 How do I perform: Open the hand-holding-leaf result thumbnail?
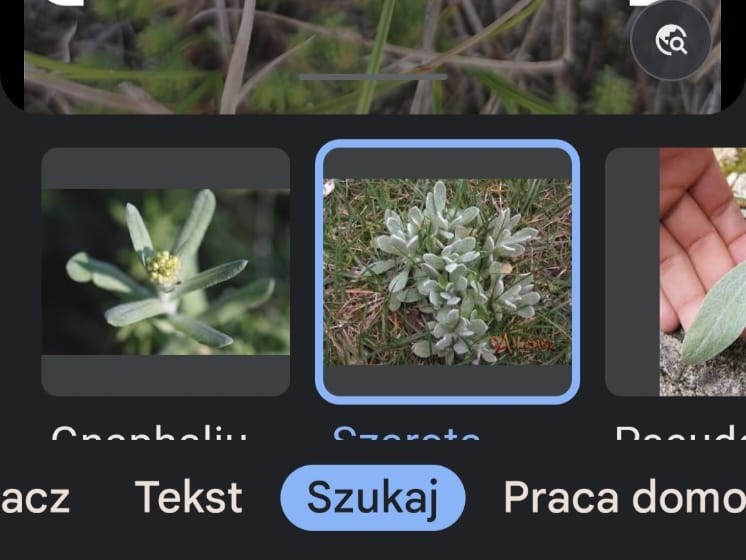[676, 272]
